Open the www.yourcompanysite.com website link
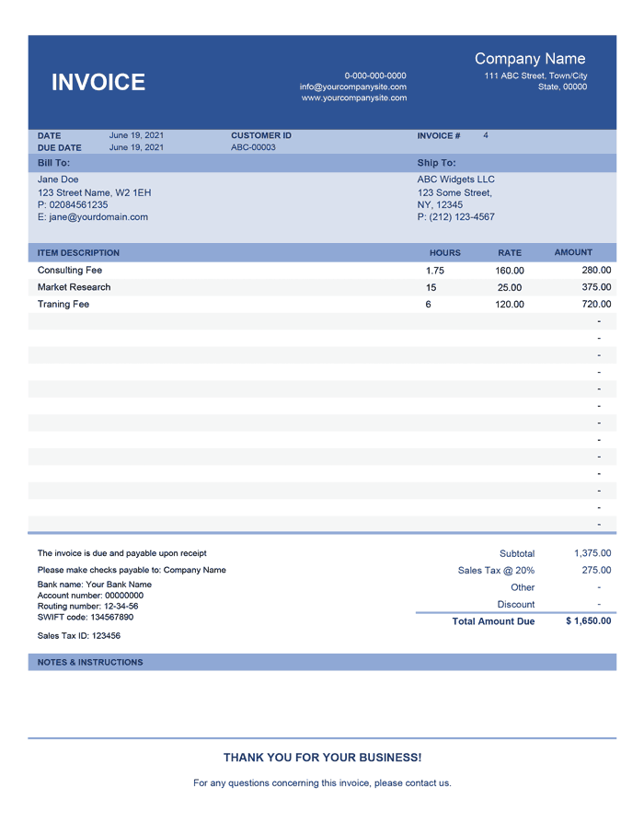 pyautogui.click(x=354, y=98)
